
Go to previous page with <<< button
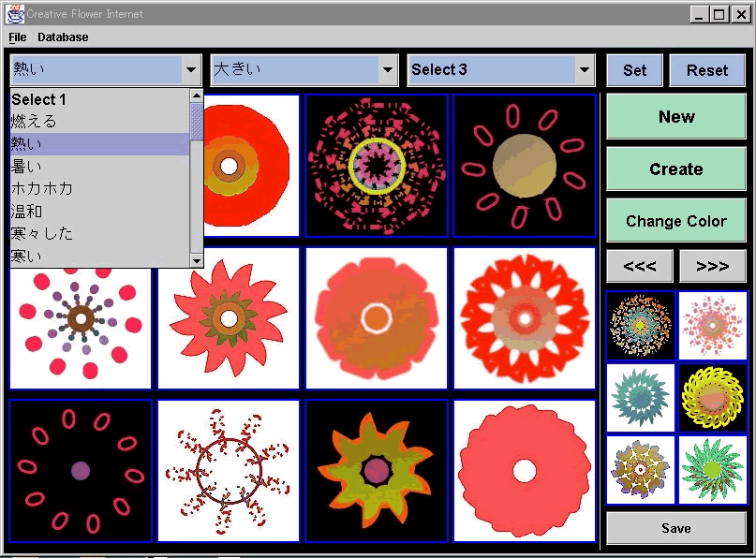point(640,267)
